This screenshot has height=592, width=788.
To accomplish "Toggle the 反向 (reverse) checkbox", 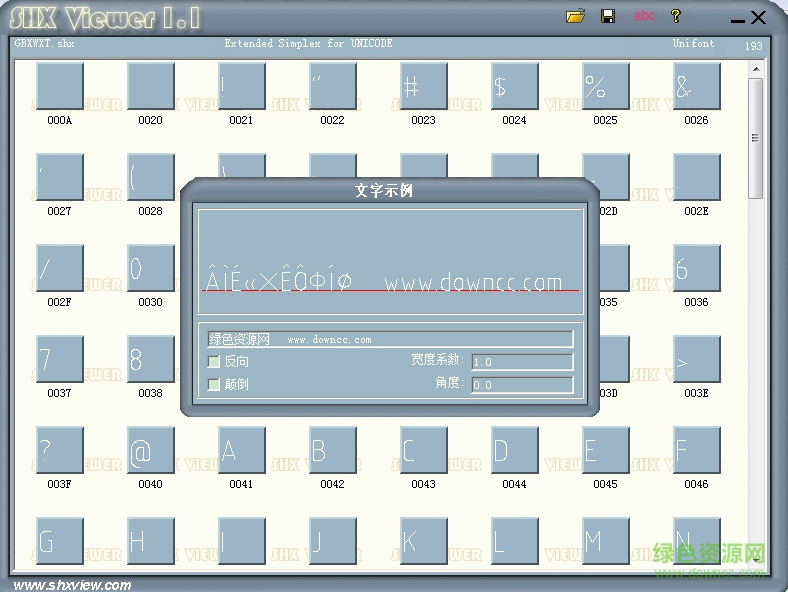I will 214,361.
